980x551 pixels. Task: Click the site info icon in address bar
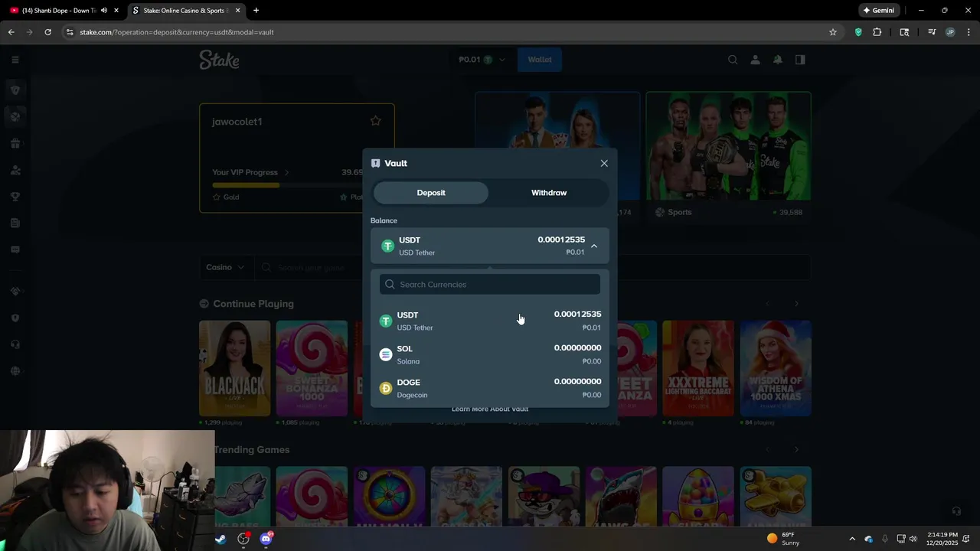tap(70, 32)
